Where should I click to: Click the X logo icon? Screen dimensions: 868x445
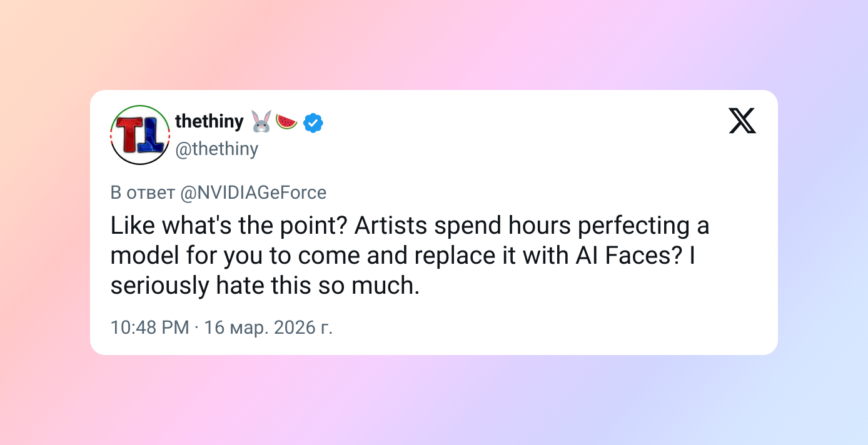point(742,121)
